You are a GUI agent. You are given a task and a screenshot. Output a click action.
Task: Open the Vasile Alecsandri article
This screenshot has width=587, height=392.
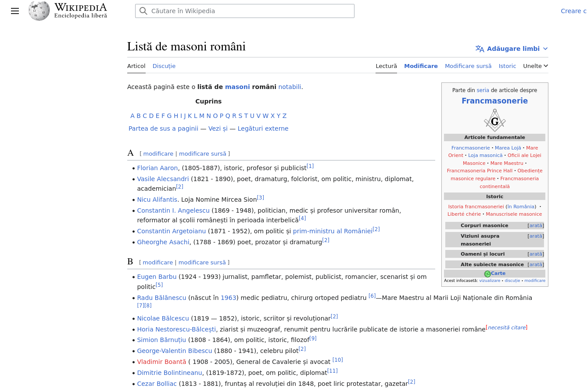(163, 179)
